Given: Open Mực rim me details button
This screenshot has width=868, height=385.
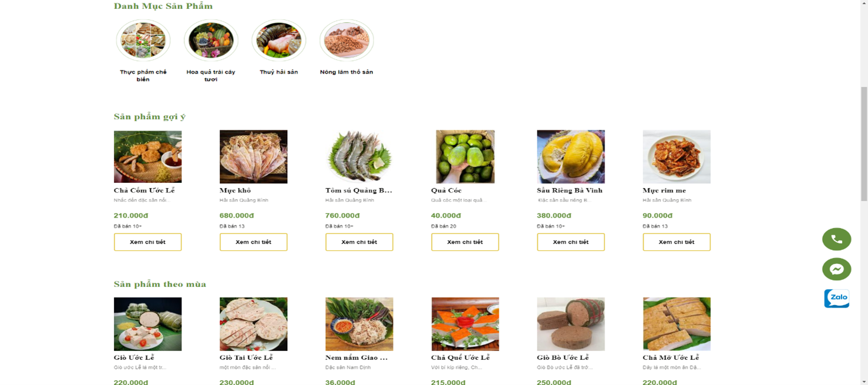Looking at the screenshot, I should pos(676,242).
